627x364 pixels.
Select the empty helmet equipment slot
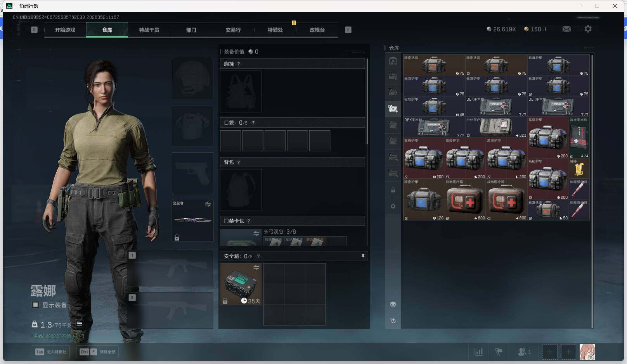192,78
